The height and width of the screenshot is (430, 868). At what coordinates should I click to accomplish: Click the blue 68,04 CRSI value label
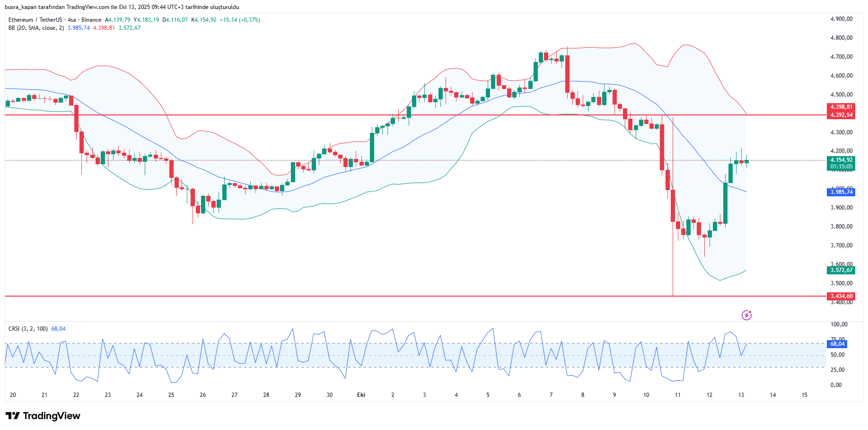tap(837, 344)
